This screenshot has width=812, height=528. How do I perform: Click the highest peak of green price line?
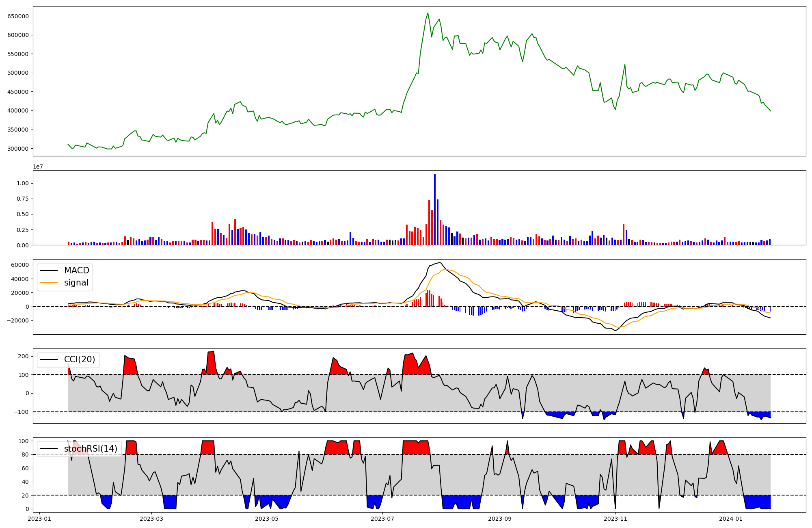click(428, 13)
